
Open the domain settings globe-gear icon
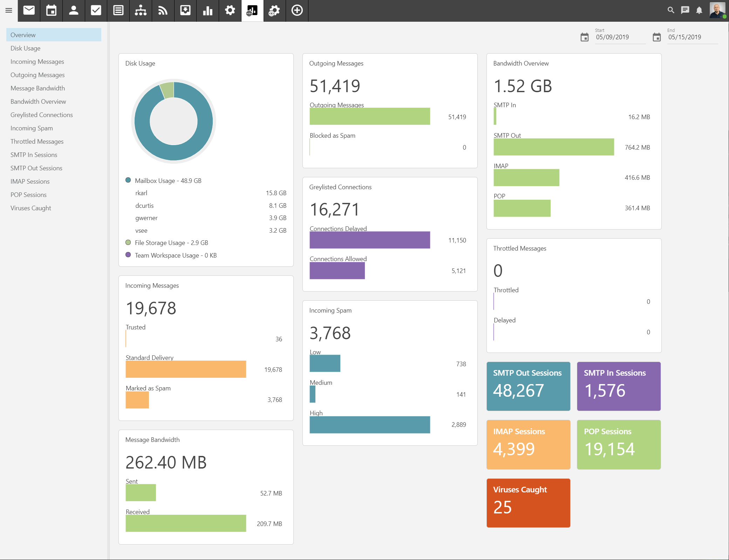tap(274, 11)
